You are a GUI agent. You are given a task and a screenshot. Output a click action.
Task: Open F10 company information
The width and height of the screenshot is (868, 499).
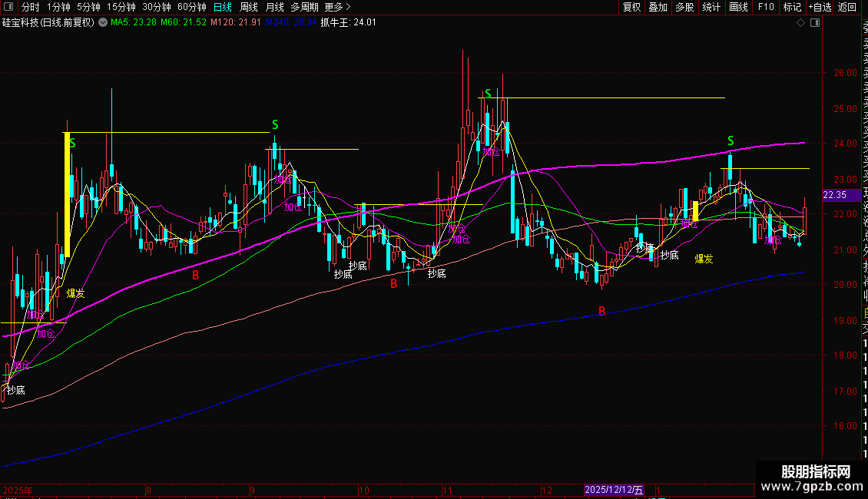[766, 7]
